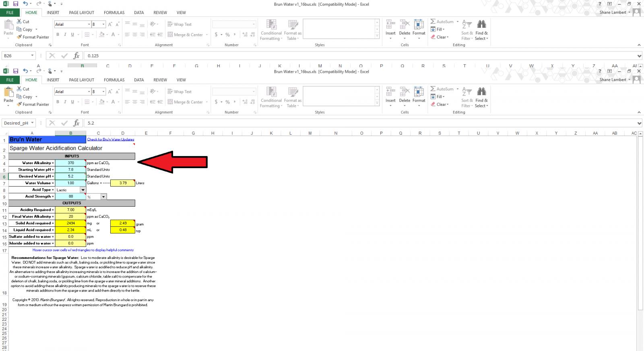644x351 pixels.
Task: Toggle Underline in lower Excel ribbon
Action: [x=72, y=102]
